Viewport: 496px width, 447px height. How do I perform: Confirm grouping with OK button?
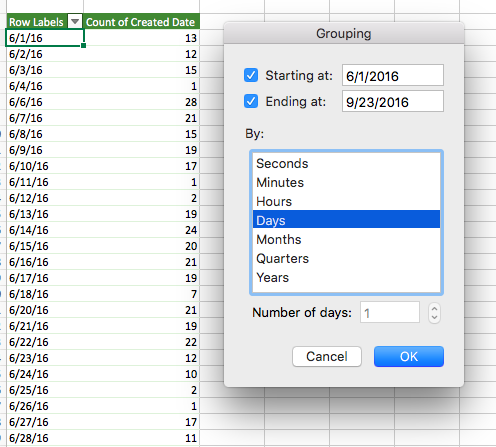[x=409, y=356]
